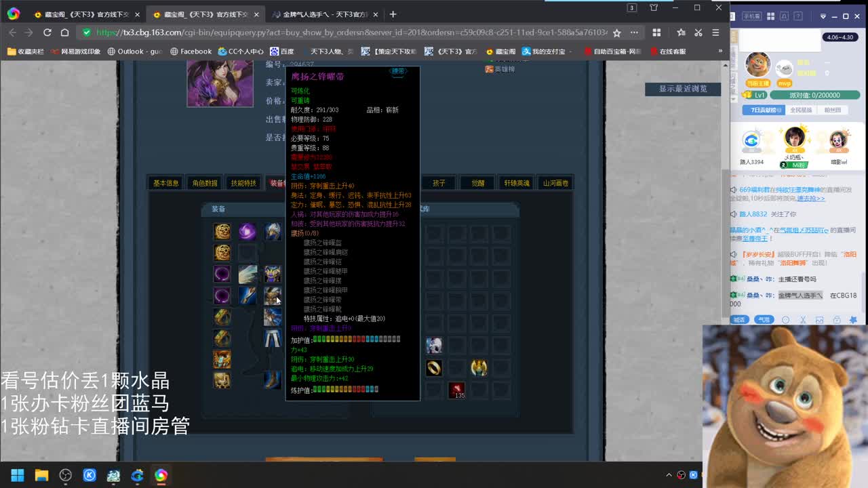Expand the bookmarks overflow chevron

[x=720, y=52]
